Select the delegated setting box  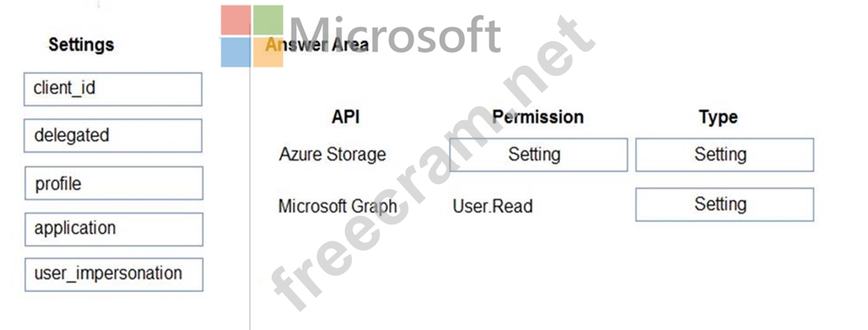[113, 136]
